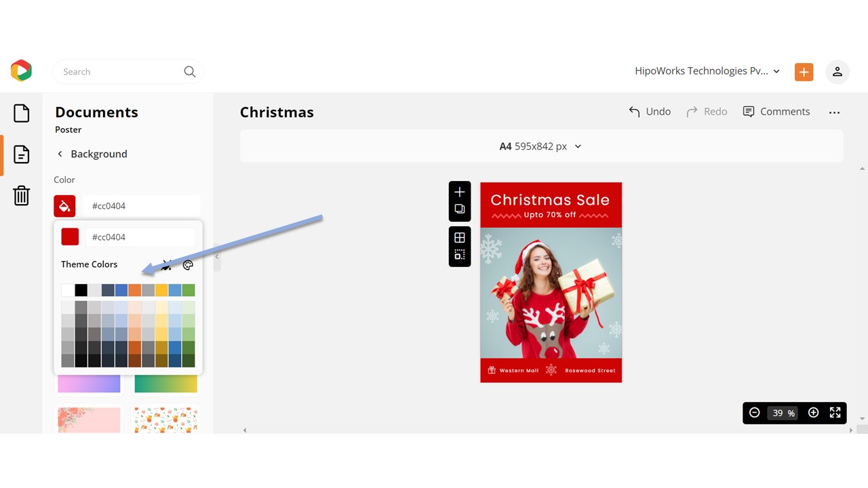Image resolution: width=868 pixels, height=488 pixels.
Task: Click the add new page icon
Action: click(x=459, y=191)
